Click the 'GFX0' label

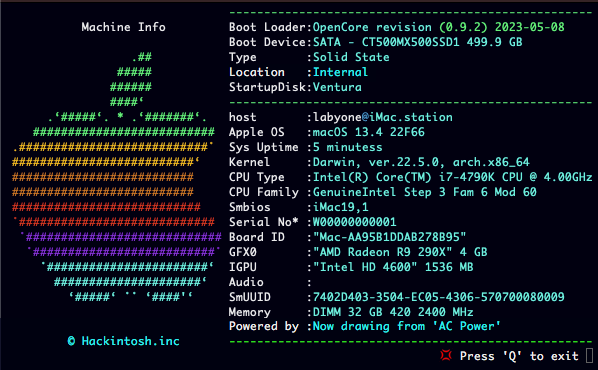tap(243, 252)
